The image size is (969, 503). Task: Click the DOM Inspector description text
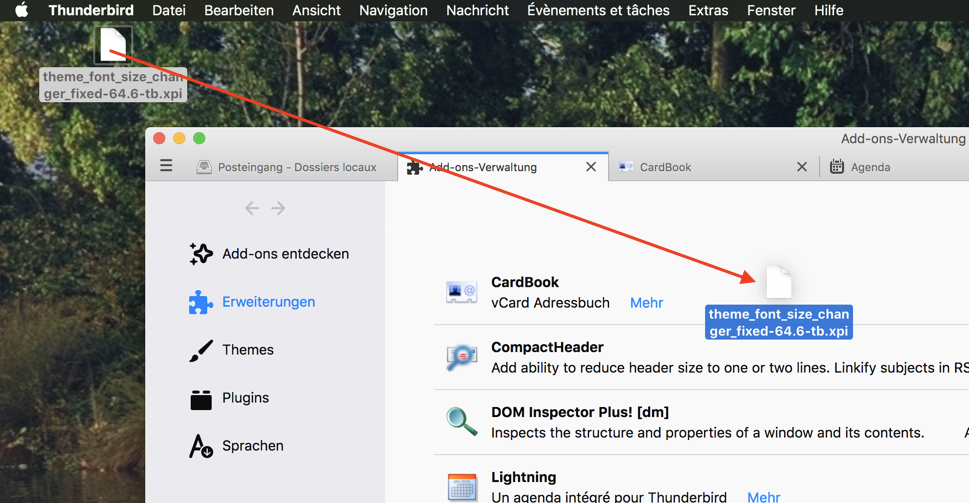click(708, 433)
